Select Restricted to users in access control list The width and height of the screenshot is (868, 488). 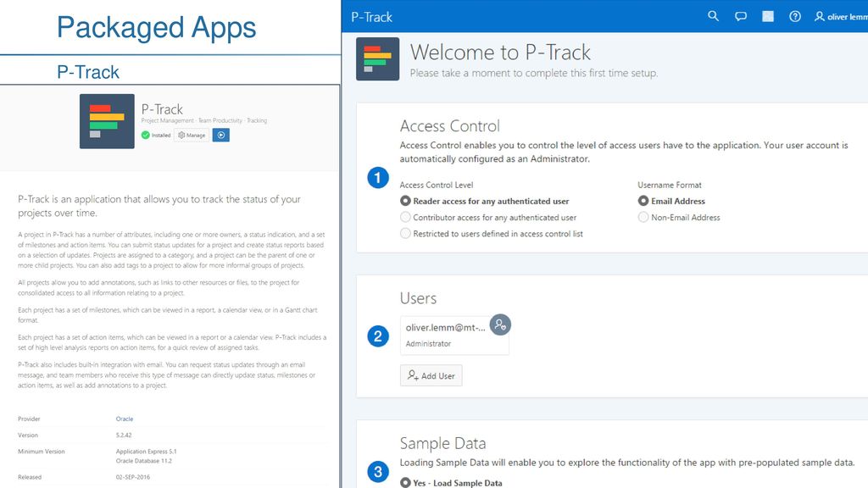coord(405,234)
